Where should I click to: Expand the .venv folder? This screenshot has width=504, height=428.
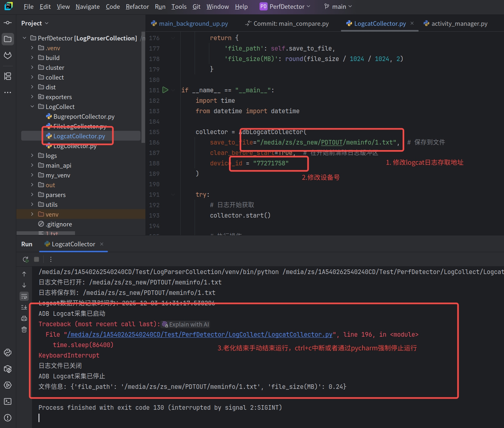coord(32,48)
